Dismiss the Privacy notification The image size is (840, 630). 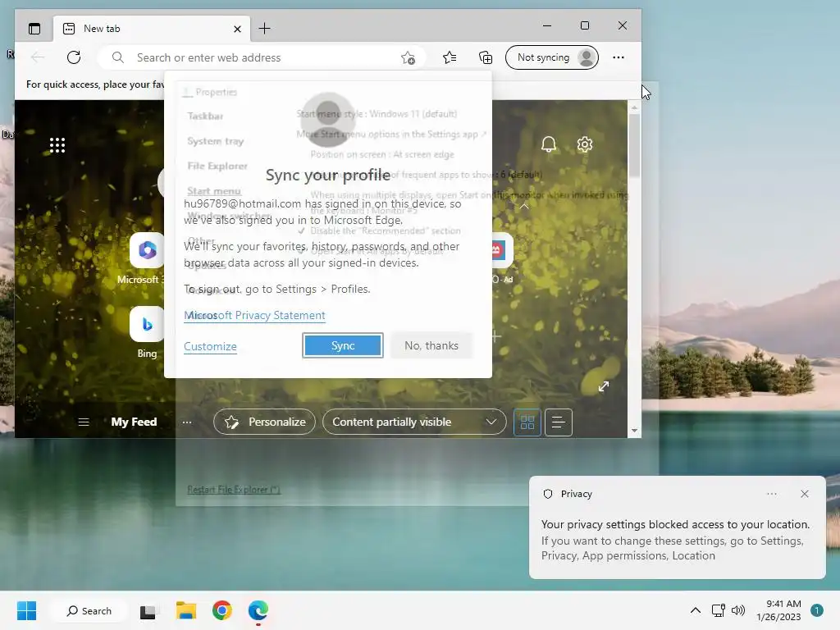point(805,494)
